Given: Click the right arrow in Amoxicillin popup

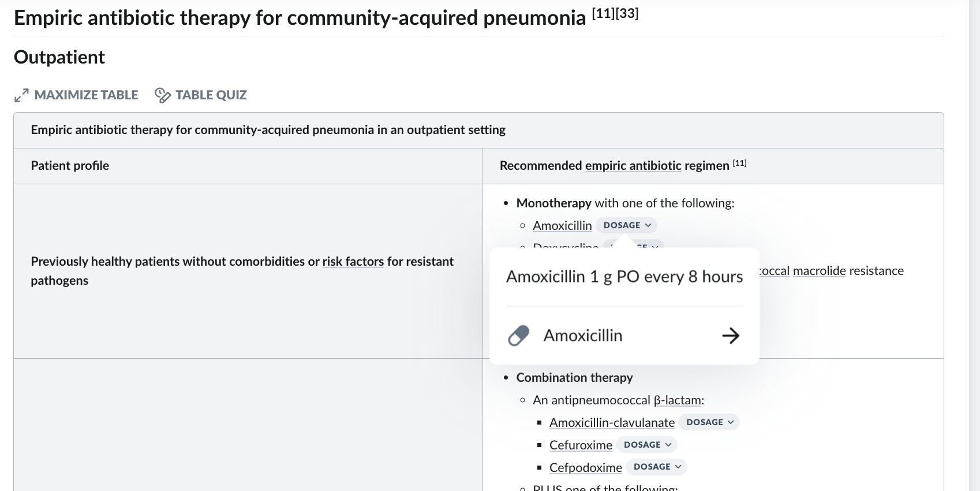Looking at the screenshot, I should click(x=731, y=336).
